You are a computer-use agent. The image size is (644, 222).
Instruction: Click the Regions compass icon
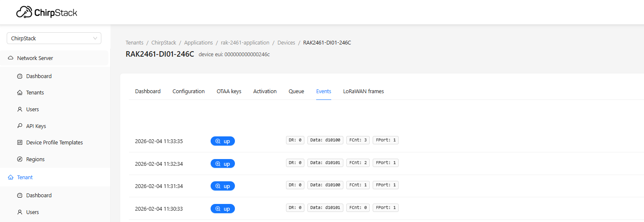click(20, 159)
